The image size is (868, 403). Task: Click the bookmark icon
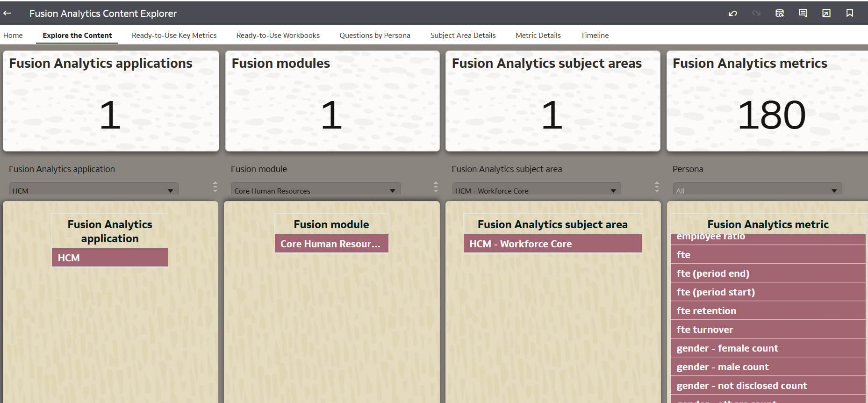pyautogui.click(x=850, y=13)
